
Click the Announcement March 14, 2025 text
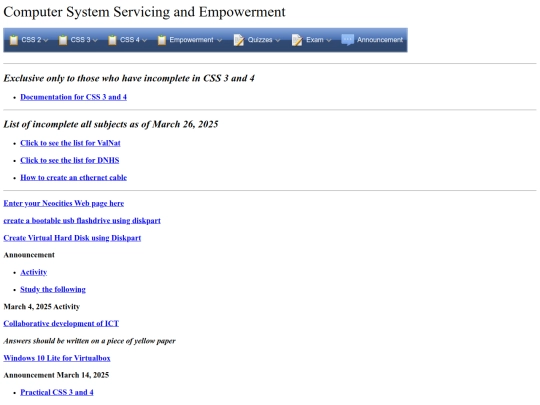[56, 375]
